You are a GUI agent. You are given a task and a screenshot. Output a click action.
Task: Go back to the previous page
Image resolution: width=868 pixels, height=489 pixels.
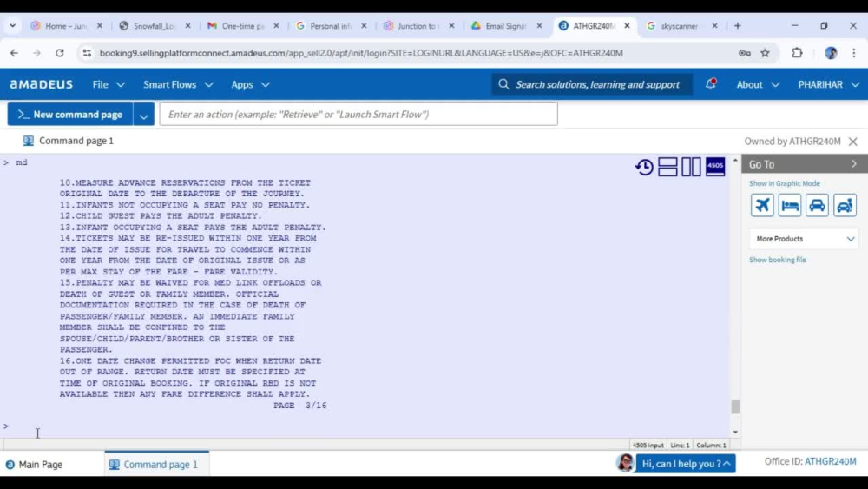tap(15, 53)
